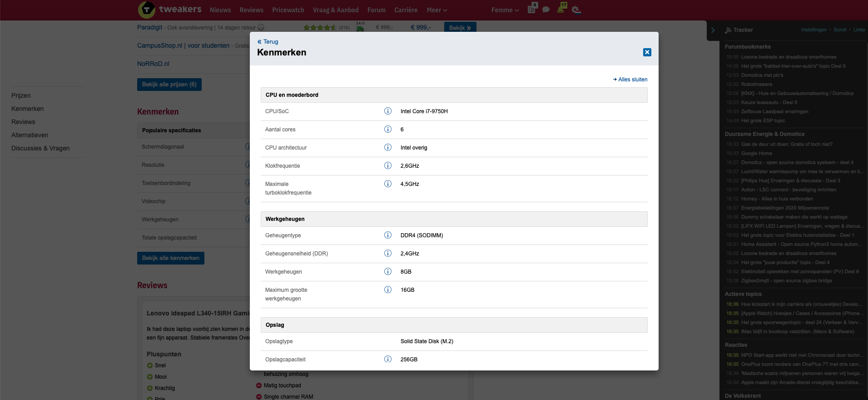Open tracker topic Google Home
This screenshot has height=400, width=868.
coord(757,153)
